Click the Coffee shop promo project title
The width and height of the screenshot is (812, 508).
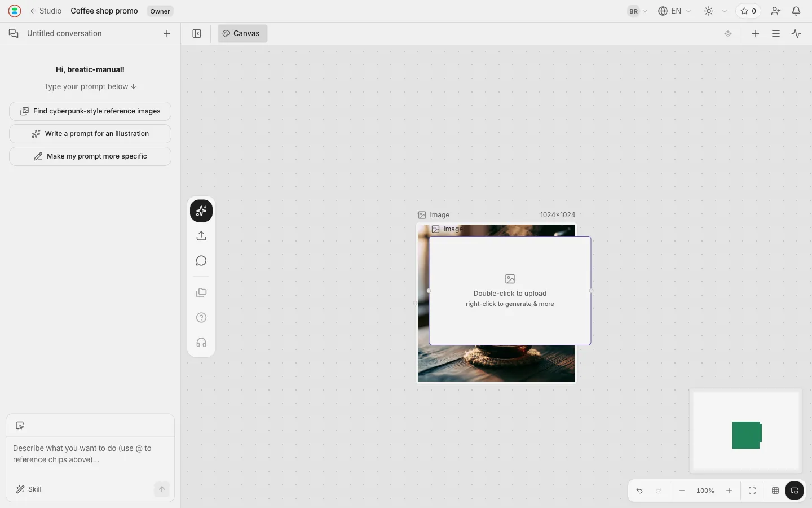104,11
